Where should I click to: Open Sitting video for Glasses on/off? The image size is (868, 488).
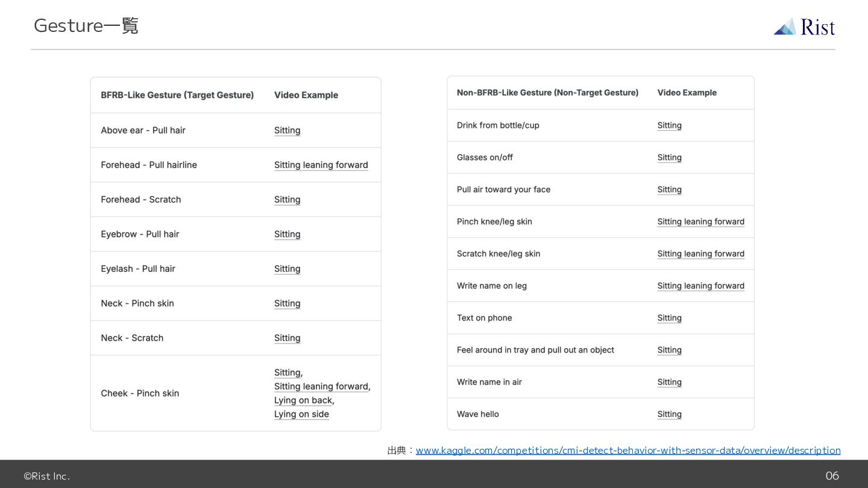[669, 157]
